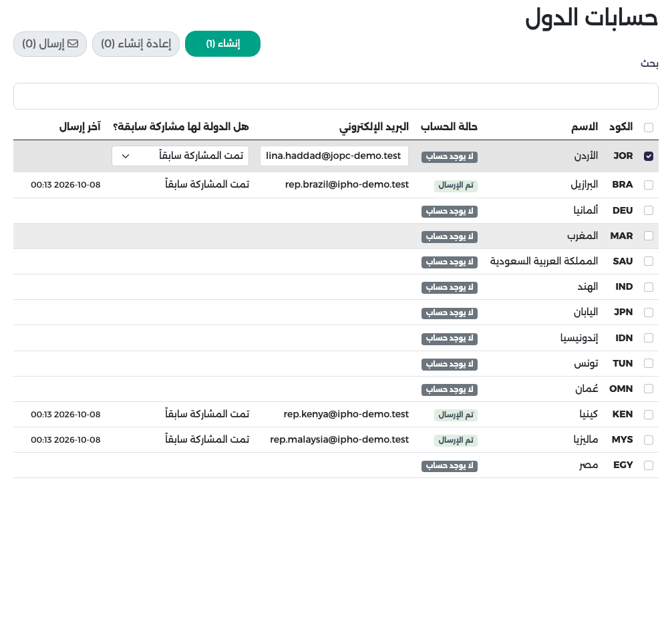Click the الكود column header
Viewport: 672px width, 623px height.
621,127
